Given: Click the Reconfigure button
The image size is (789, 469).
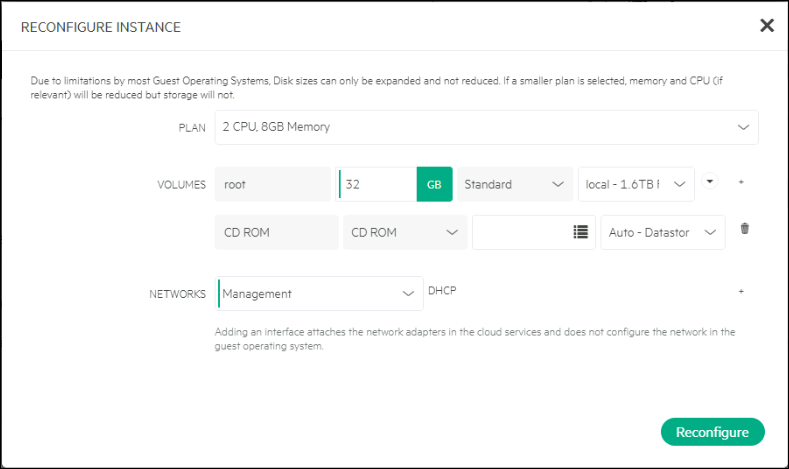Looking at the screenshot, I should click(x=713, y=432).
